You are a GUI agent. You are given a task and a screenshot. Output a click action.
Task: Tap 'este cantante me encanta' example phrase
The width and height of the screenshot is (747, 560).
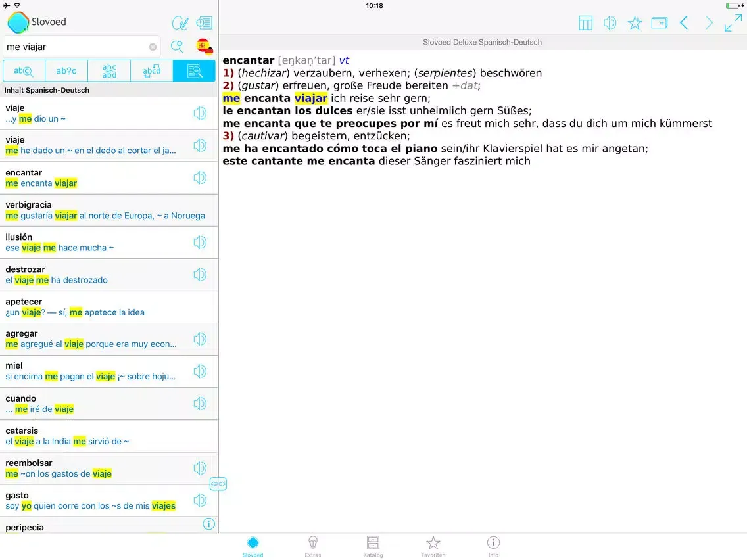(299, 161)
